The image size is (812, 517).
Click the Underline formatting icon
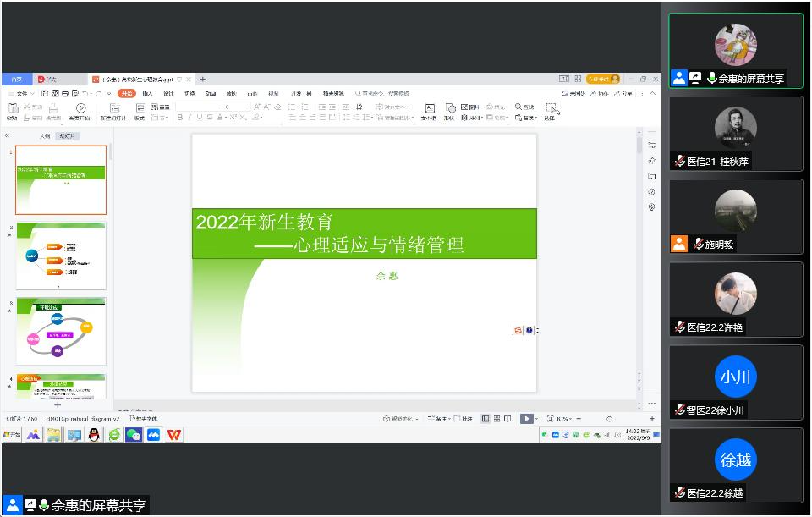click(x=200, y=118)
